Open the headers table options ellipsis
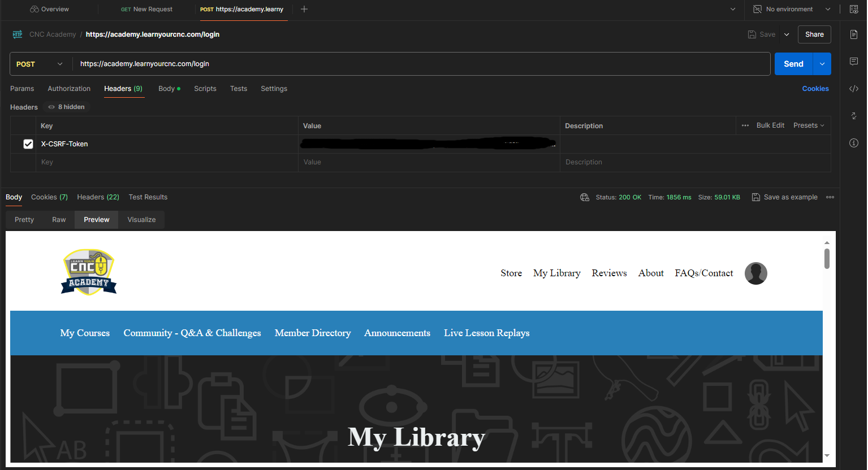The height and width of the screenshot is (470, 868). point(745,125)
